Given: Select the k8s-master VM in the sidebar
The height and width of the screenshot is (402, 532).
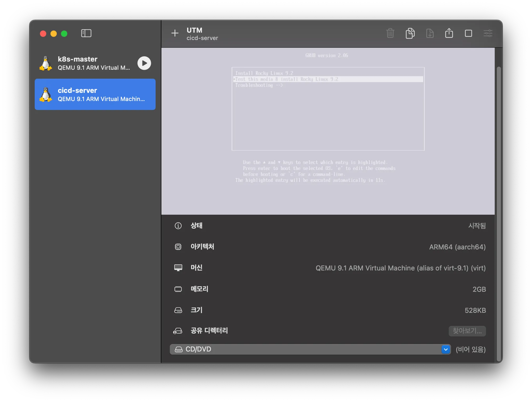Looking at the screenshot, I should (x=87, y=63).
